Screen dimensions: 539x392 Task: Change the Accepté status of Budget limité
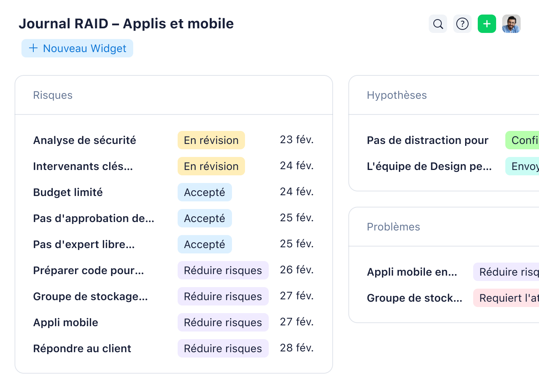click(x=204, y=192)
